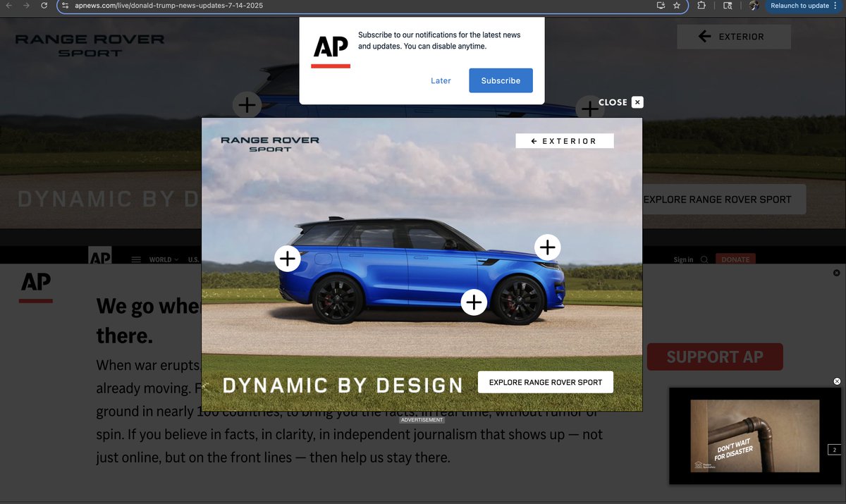Click Later in AP notification prompt

(441, 80)
